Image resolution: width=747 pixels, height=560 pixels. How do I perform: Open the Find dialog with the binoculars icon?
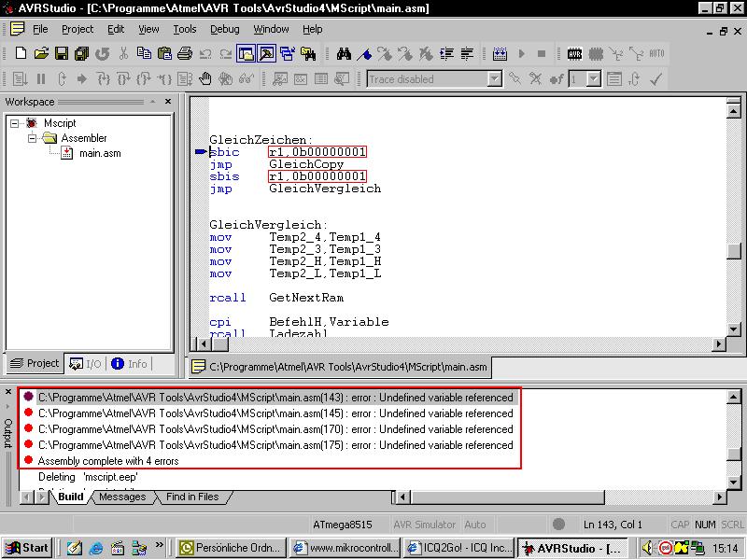pos(345,53)
